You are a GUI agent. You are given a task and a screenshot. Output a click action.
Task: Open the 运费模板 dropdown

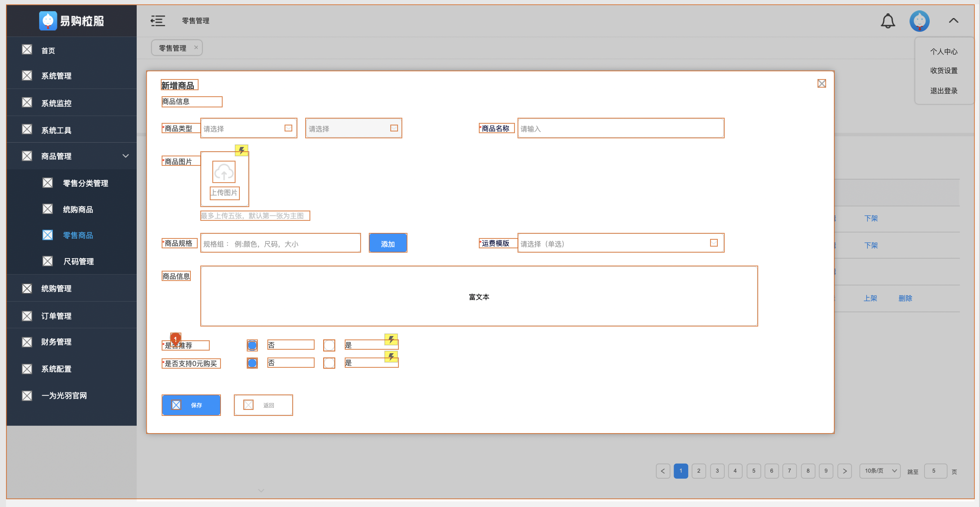point(621,243)
